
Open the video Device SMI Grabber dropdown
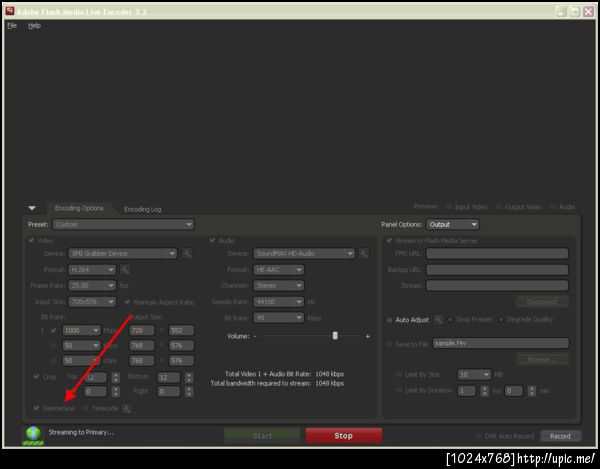pos(123,253)
